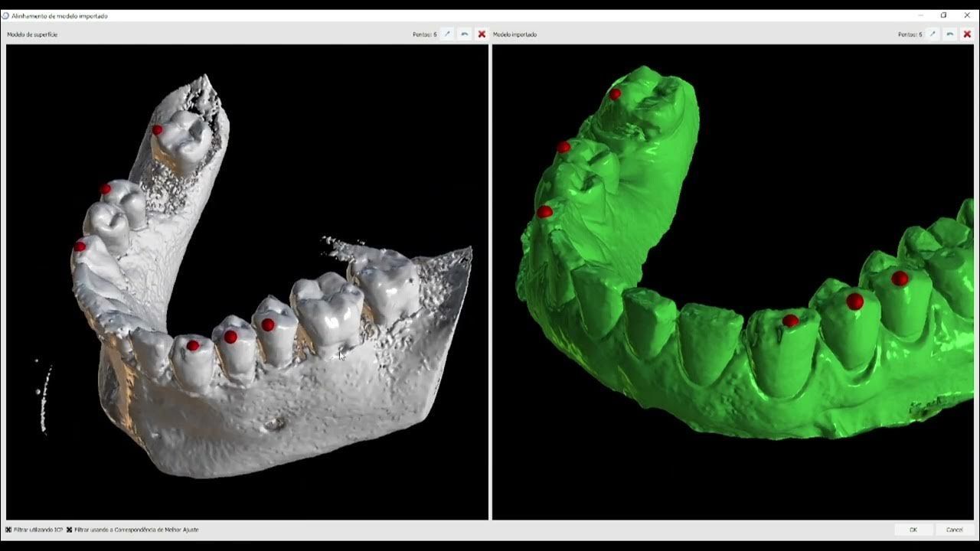Click the rightmost red marker on the gray jaw model
The height and width of the screenshot is (551, 980).
pyautogui.click(x=267, y=324)
